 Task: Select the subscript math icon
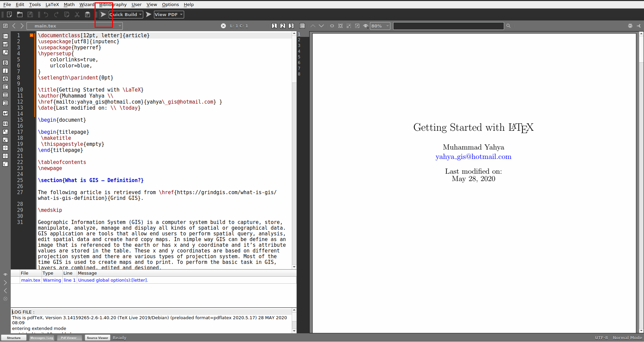click(5, 132)
